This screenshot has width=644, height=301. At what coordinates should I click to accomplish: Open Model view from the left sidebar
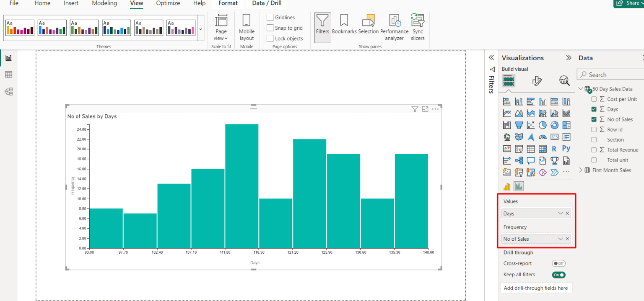[9, 91]
